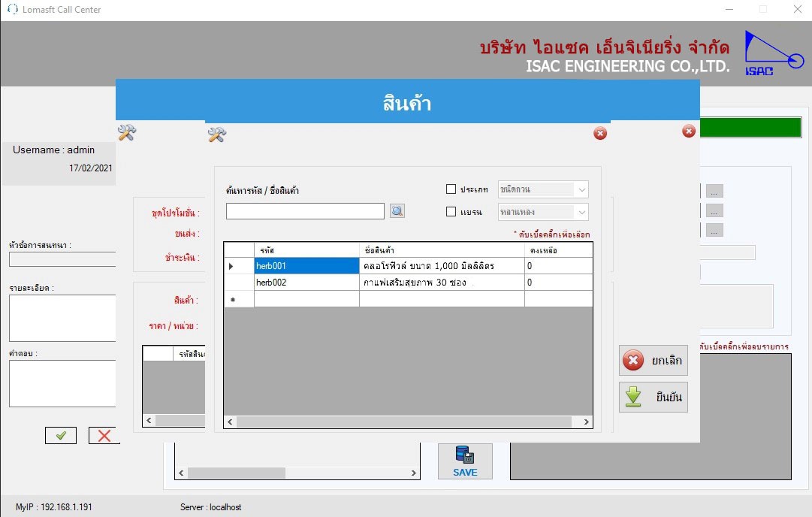Click right arrow of product grid horizontal scrollbar
812x517 pixels.
point(586,422)
